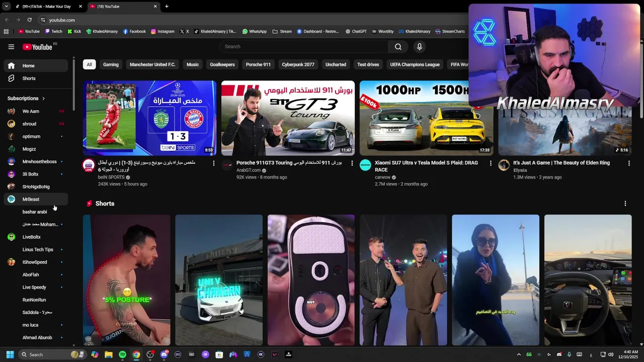644x362 pixels.
Task: Open the Instagram bookmark
Action: click(x=163, y=31)
